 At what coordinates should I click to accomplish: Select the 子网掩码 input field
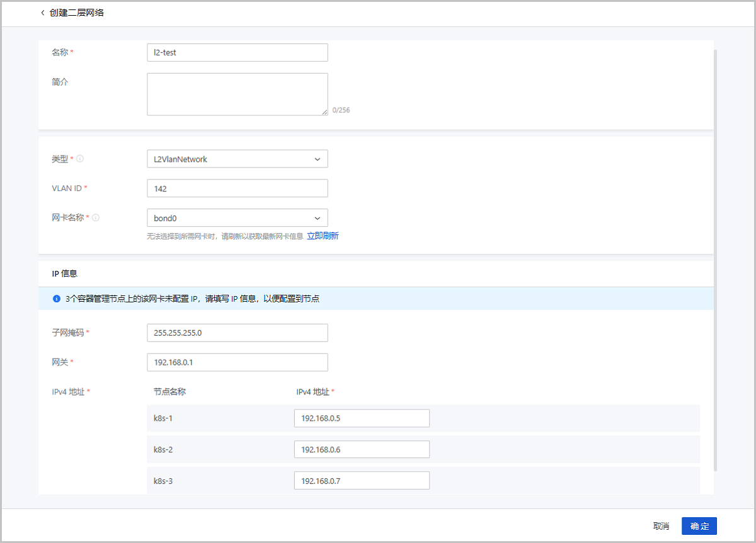tap(237, 333)
